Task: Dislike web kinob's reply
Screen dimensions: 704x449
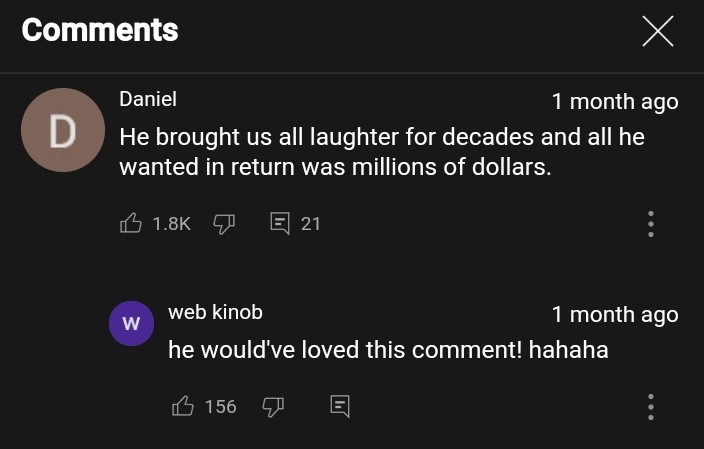Action: 273,406
